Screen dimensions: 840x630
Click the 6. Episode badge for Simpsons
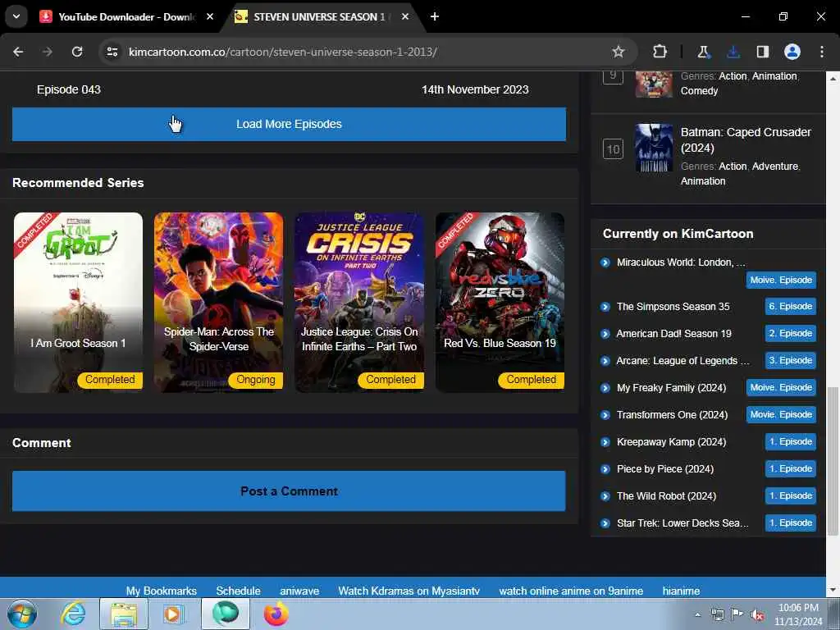(x=790, y=307)
